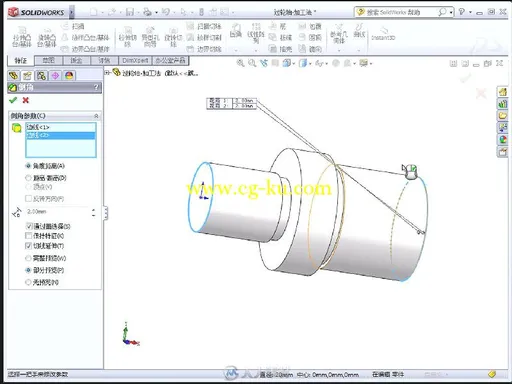The height and width of the screenshot is (384, 512).
Task: Click the Linear Pattern tool
Action: coord(256,33)
